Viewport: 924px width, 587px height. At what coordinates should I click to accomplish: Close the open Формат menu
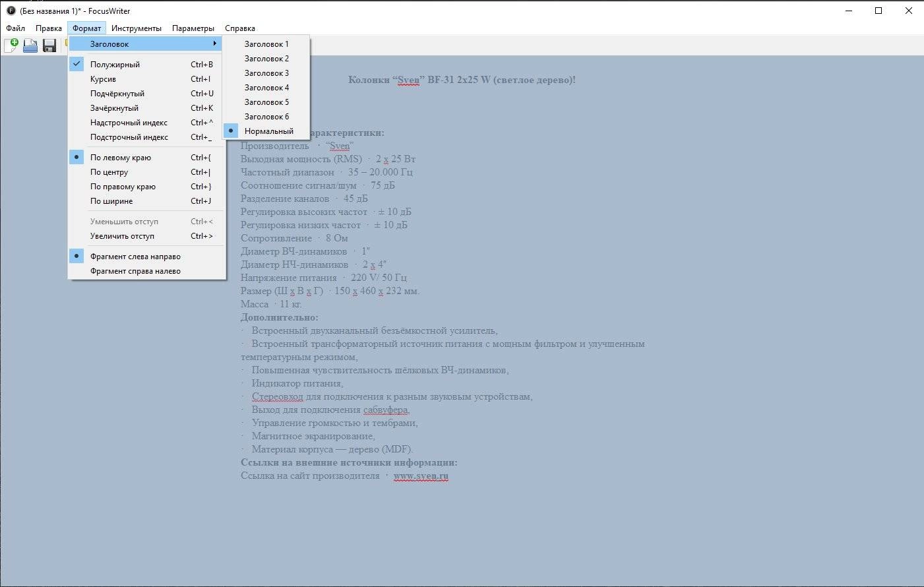87,28
